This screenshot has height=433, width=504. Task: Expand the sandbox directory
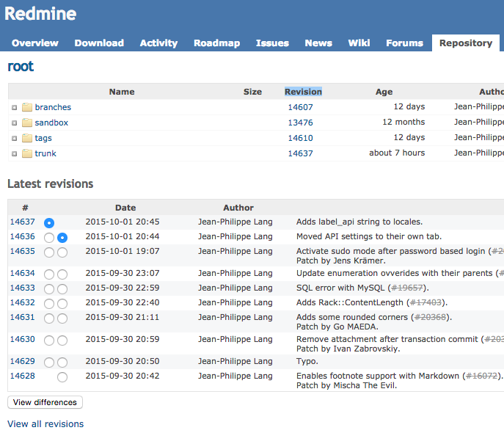tap(15, 123)
